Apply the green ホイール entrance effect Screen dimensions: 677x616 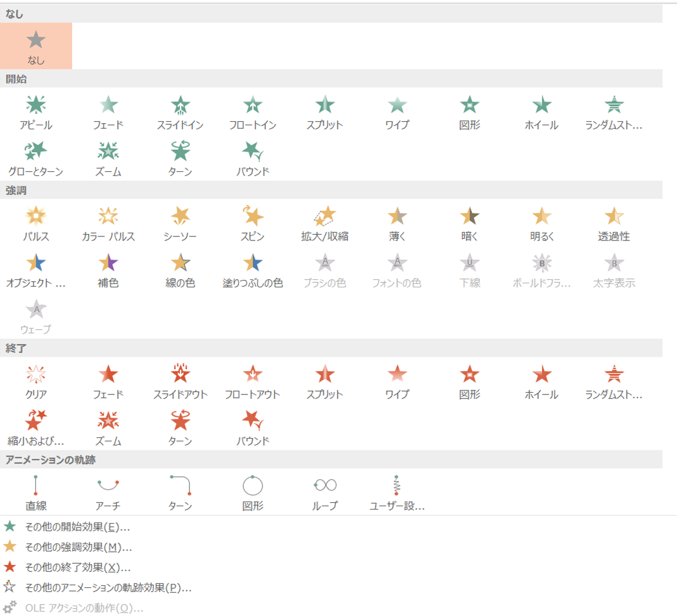[x=541, y=113]
